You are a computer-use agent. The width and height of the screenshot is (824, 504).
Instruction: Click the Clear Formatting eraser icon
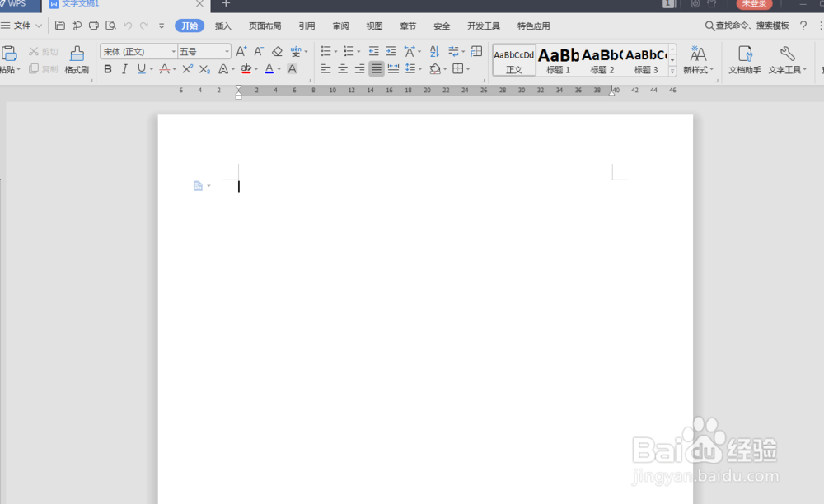(277, 51)
